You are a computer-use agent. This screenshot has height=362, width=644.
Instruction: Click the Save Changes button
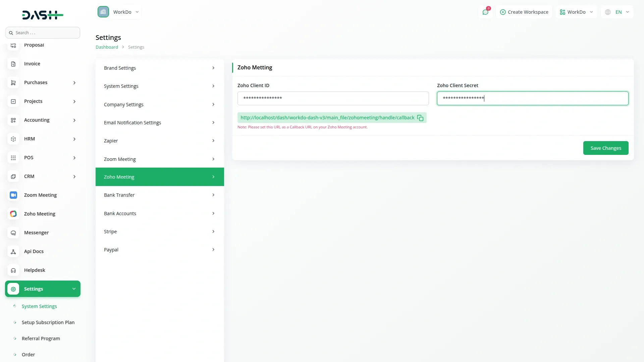coord(606,148)
